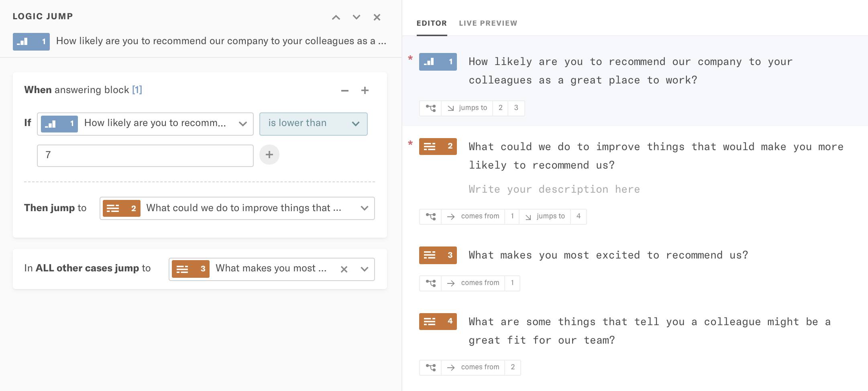Click 'jumps to' block 3 link under question 1
Viewport: 868px width, 391px height.
516,108
